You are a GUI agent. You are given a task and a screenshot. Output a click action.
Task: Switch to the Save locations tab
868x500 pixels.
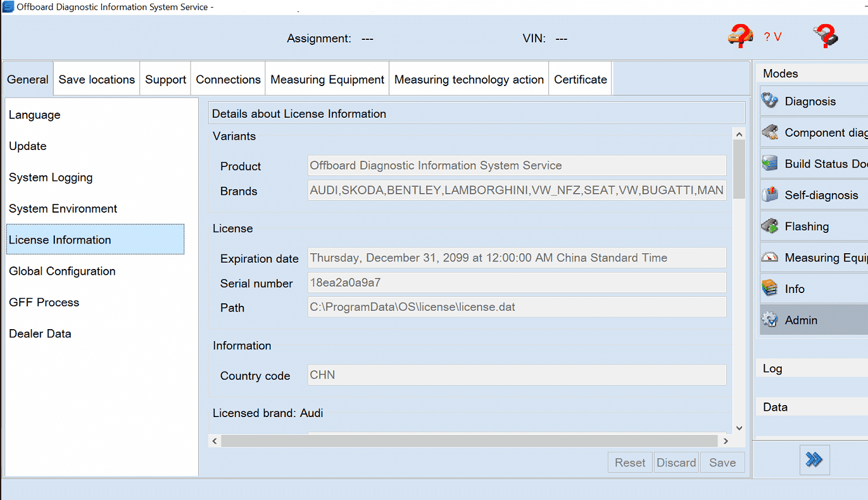[97, 80]
